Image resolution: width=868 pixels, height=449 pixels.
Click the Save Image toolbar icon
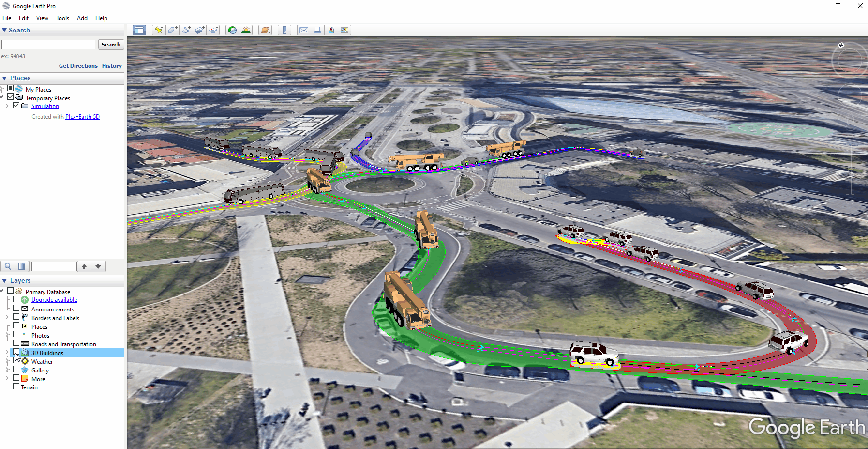331,30
